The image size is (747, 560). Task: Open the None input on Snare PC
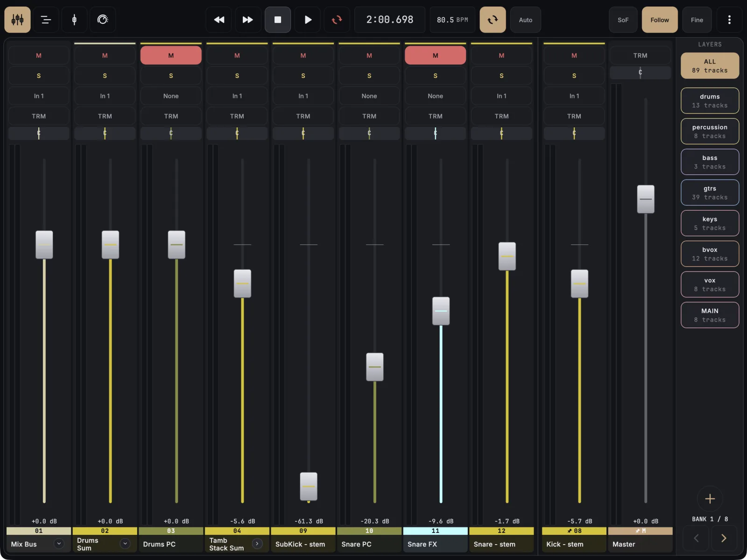point(369,96)
